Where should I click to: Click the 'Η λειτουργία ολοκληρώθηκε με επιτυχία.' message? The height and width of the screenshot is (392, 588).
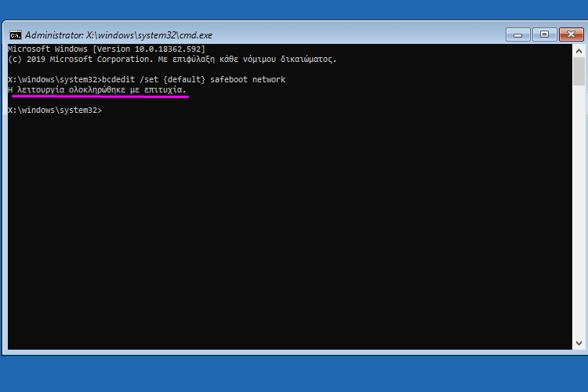pos(96,90)
